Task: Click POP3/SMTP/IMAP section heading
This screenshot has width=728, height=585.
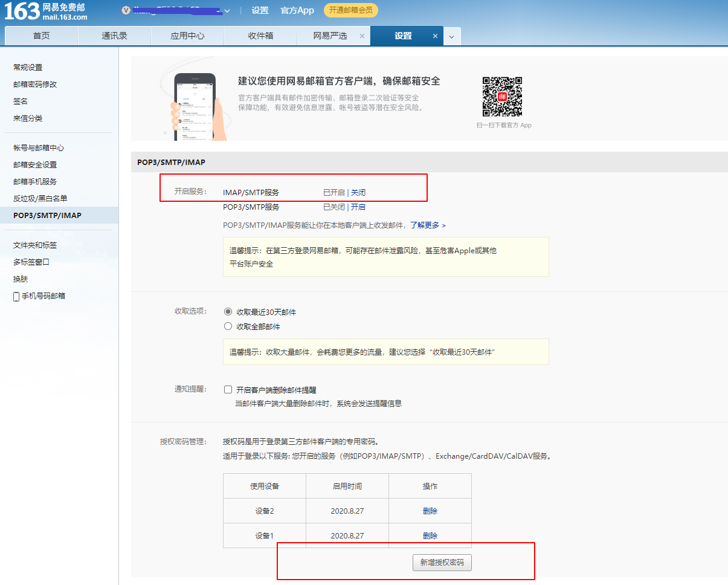Action: coord(172,163)
